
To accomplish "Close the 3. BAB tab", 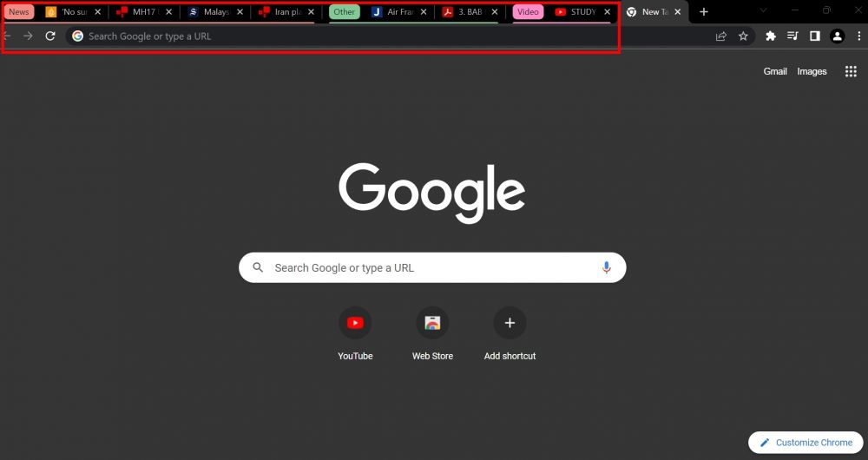I will [x=495, y=11].
